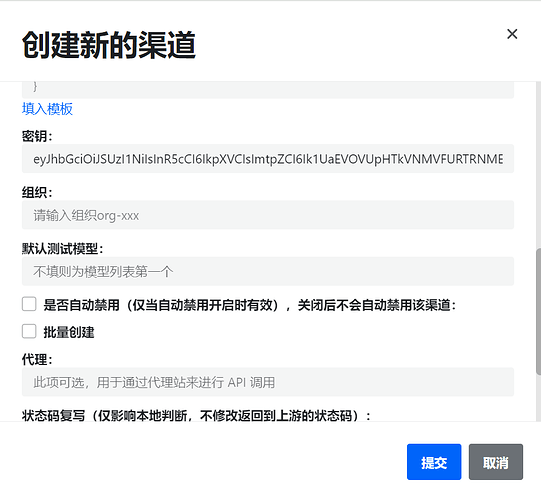Click the 组织: label text
541x500 pixels.
pyautogui.click(x=37, y=192)
